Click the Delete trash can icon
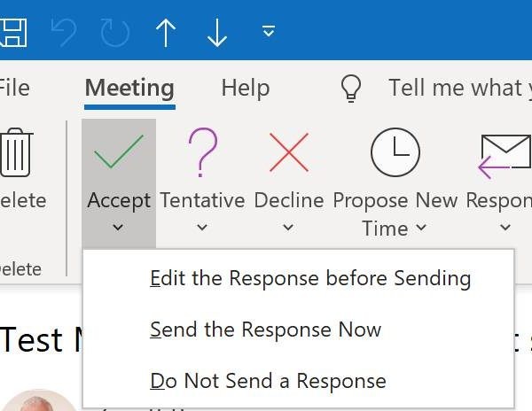 click(16, 152)
